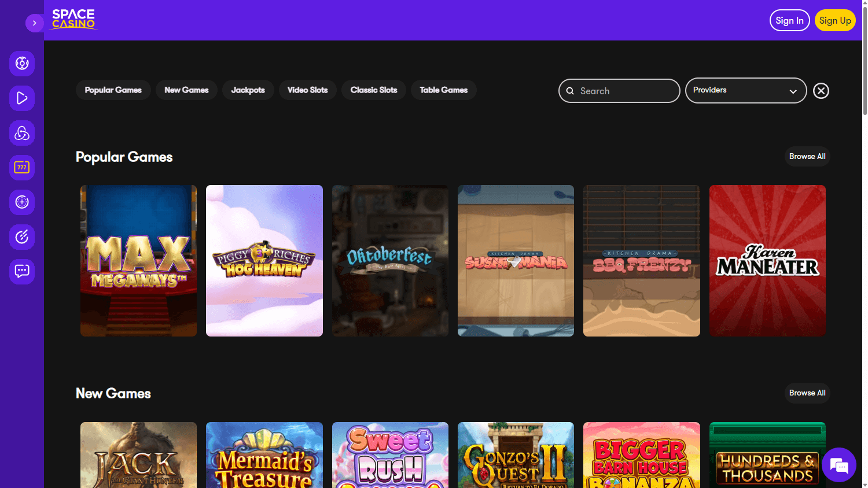
Task: Select the play triangle icon in sidebar
Action: 22,98
